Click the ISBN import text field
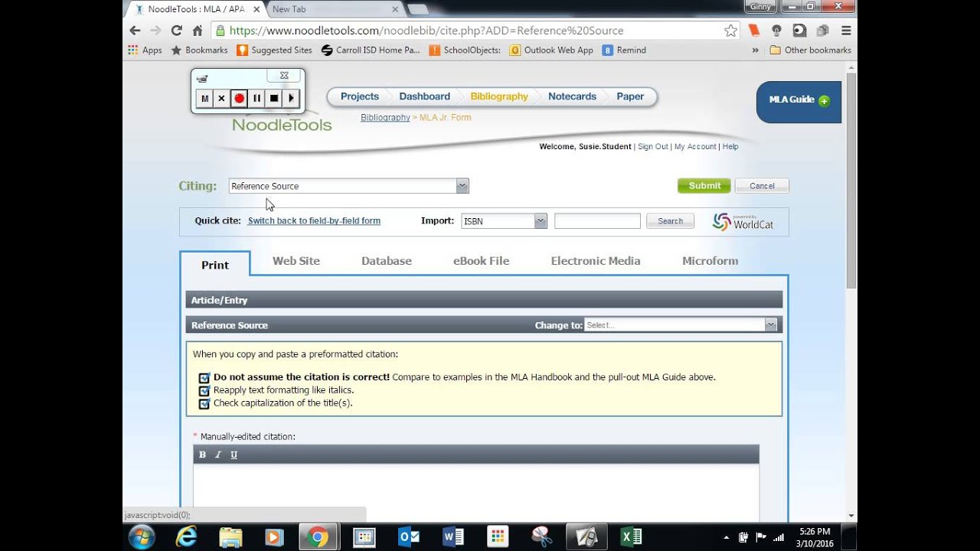 (x=597, y=221)
